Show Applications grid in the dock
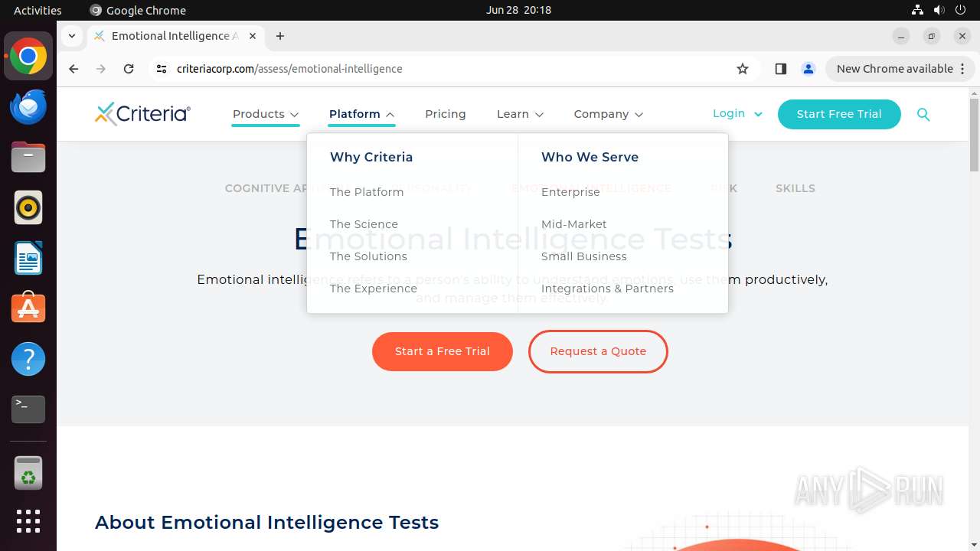Image resolution: width=980 pixels, height=551 pixels. point(28,521)
